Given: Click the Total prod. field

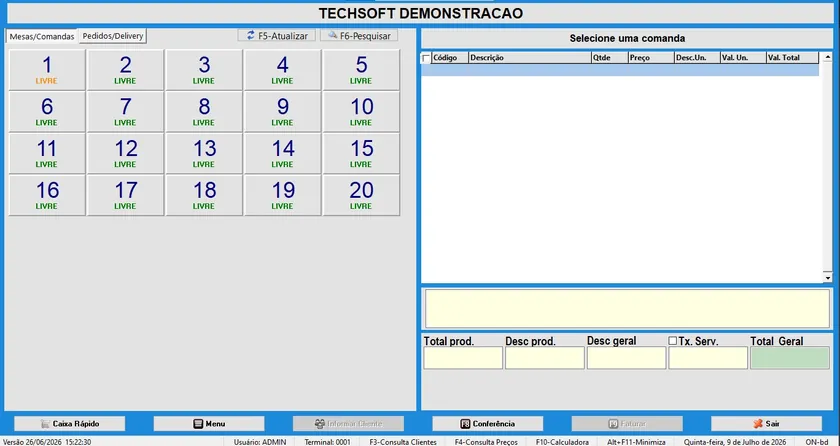Looking at the screenshot, I should (463, 358).
